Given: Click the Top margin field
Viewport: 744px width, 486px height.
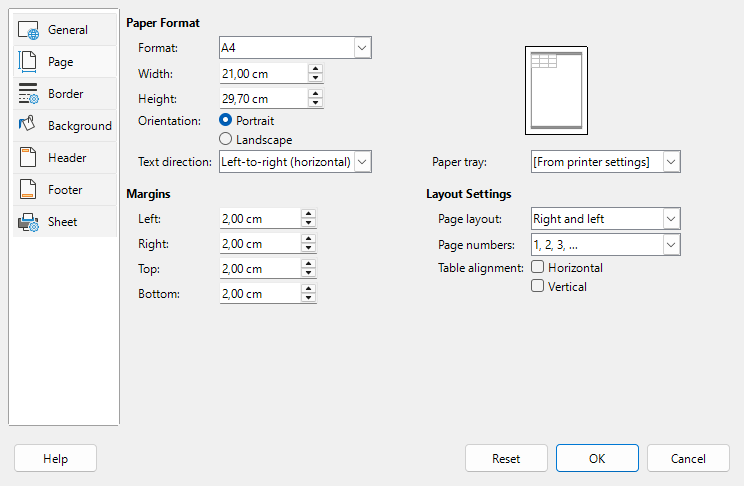Looking at the screenshot, I should (x=260, y=269).
